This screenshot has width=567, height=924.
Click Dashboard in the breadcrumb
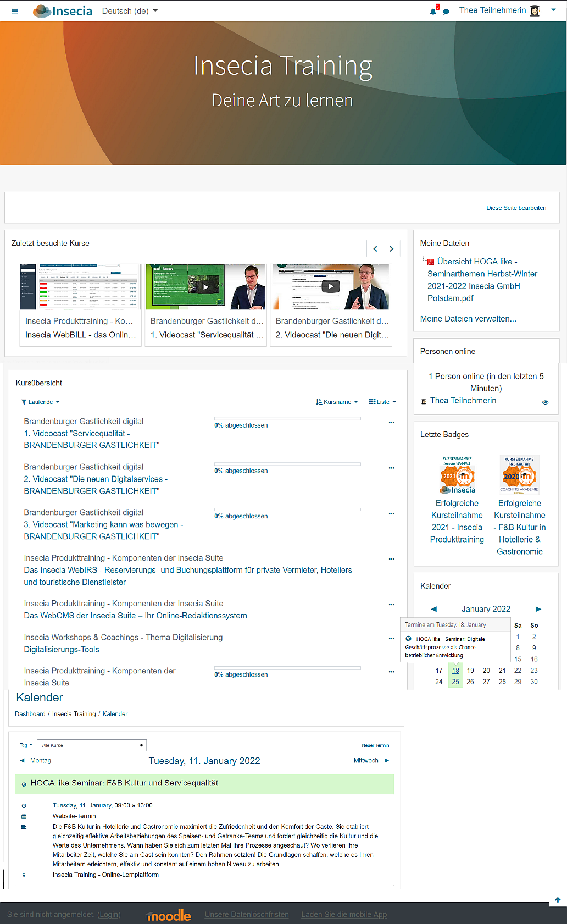pos(30,714)
